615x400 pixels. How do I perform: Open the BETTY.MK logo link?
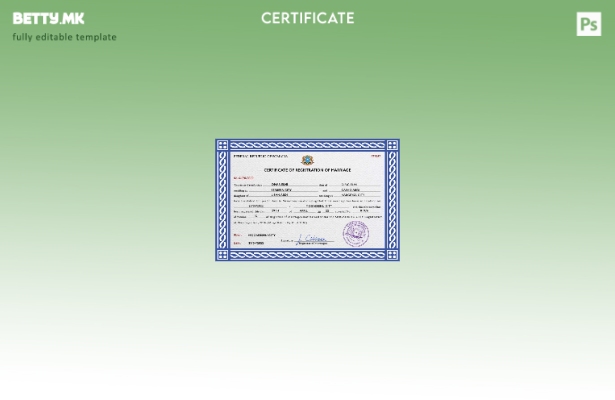coord(48,19)
